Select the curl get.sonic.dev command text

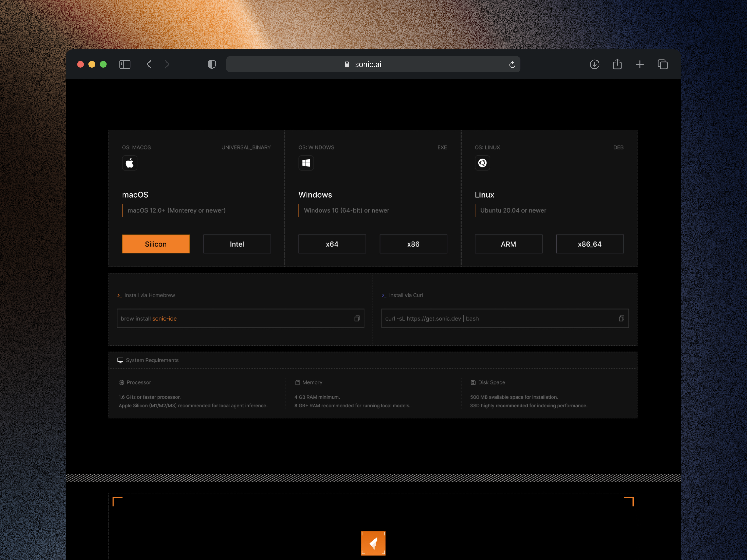pyautogui.click(x=432, y=319)
